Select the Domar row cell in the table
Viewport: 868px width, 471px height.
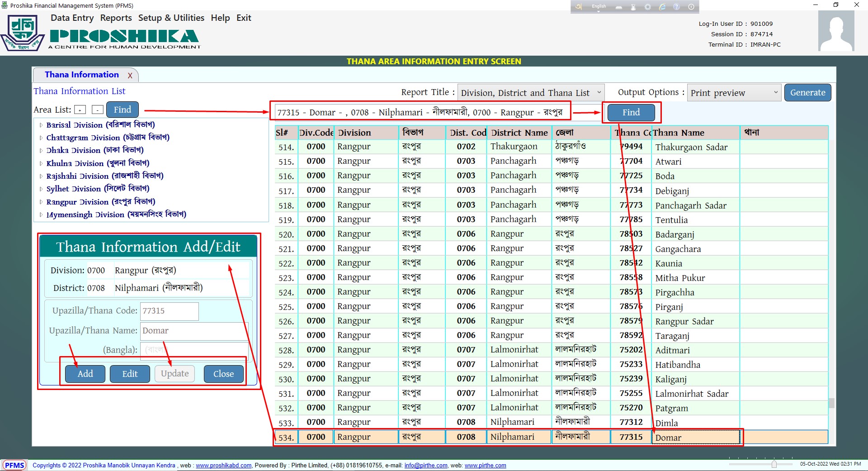(695, 437)
